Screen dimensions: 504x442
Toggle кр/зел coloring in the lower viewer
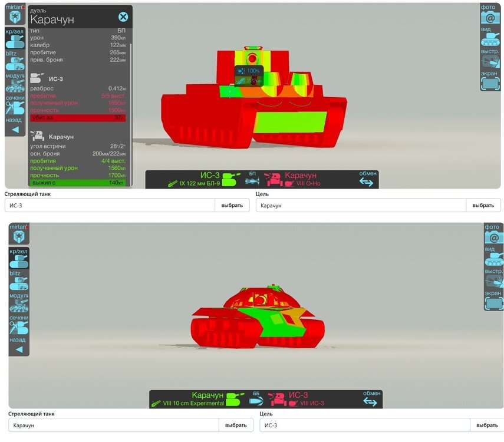(x=19, y=258)
